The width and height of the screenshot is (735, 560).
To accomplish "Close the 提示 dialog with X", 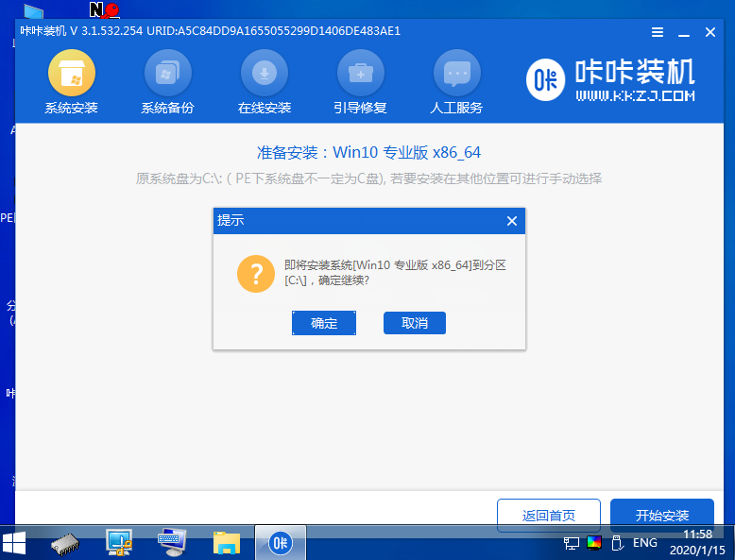I will tap(512, 221).
